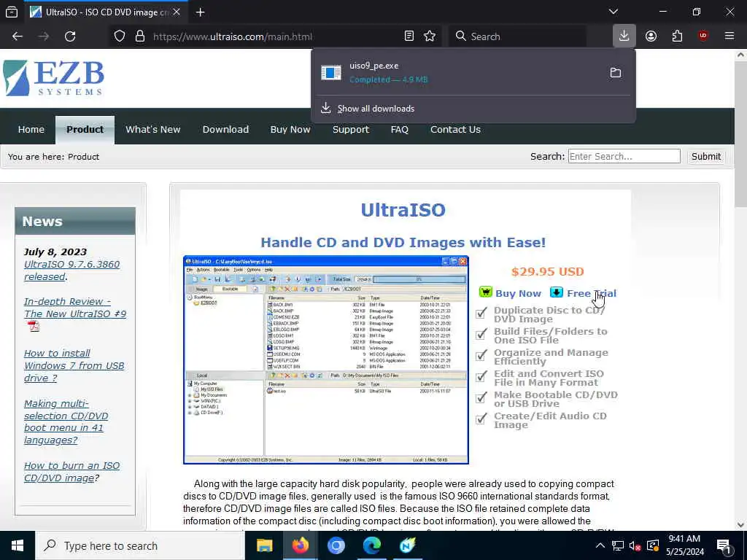This screenshot has height=560, width=747.
Task: Click the PDF icon under the review link
Action: 34,326
